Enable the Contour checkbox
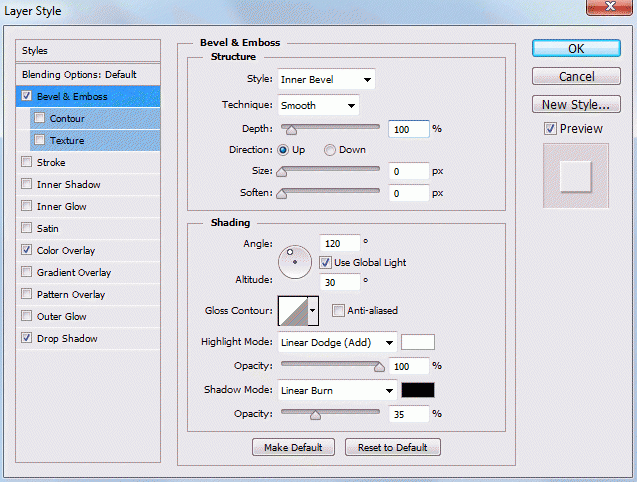This screenshot has height=482, width=637. click(x=39, y=118)
